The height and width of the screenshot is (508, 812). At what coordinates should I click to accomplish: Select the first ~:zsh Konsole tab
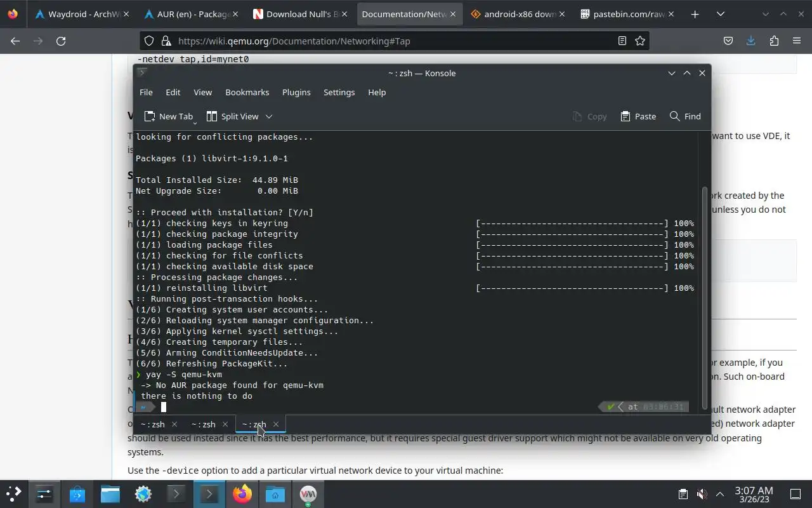pyautogui.click(x=152, y=424)
